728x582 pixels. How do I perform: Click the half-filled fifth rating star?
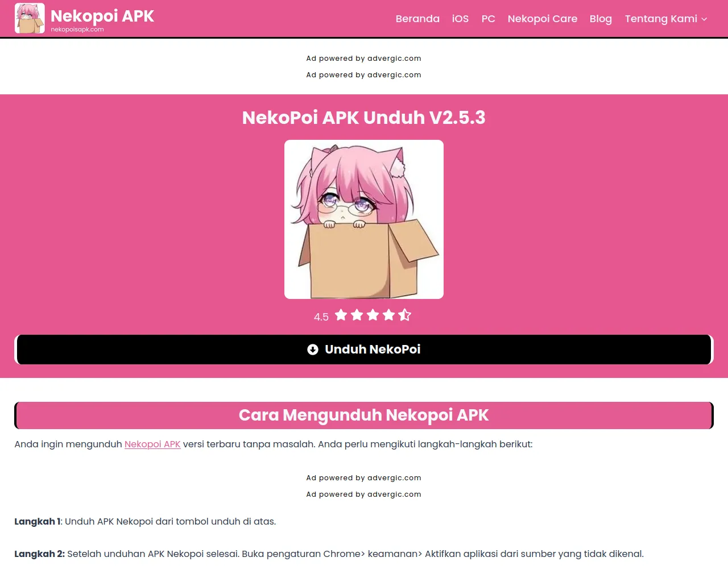click(405, 315)
